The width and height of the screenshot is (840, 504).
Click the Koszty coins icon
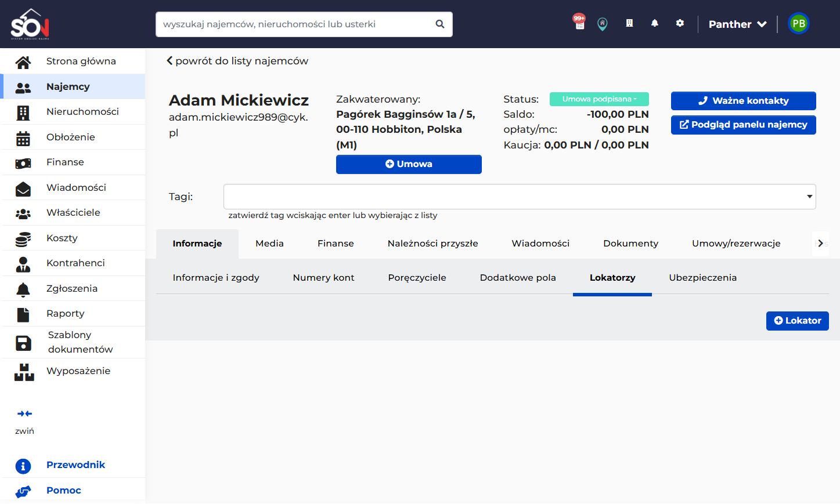[x=23, y=238]
